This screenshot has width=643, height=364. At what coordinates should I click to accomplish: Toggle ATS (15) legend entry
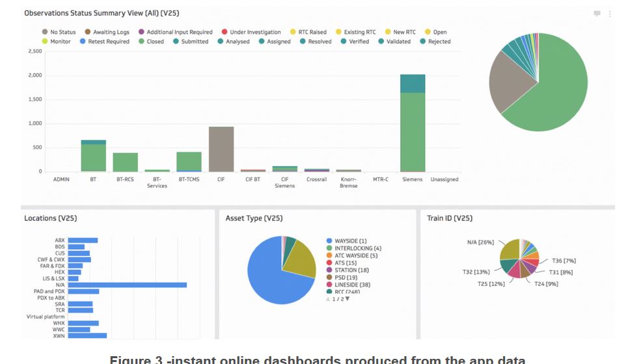pyautogui.click(x=342, y=263)
